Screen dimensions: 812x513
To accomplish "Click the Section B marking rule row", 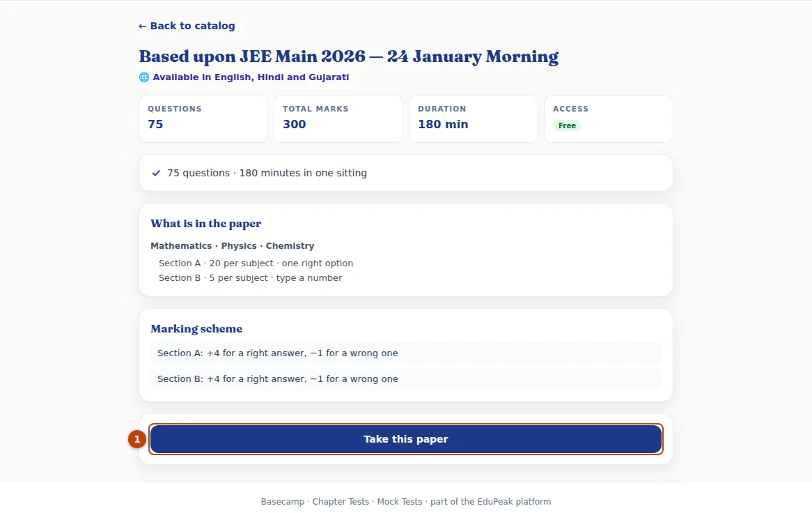I will point(406,379).
